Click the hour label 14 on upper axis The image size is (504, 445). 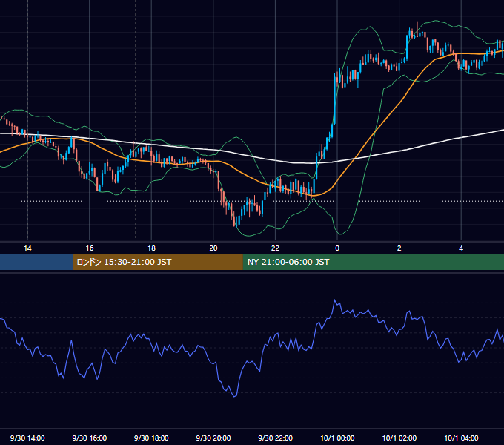(27, 248)
